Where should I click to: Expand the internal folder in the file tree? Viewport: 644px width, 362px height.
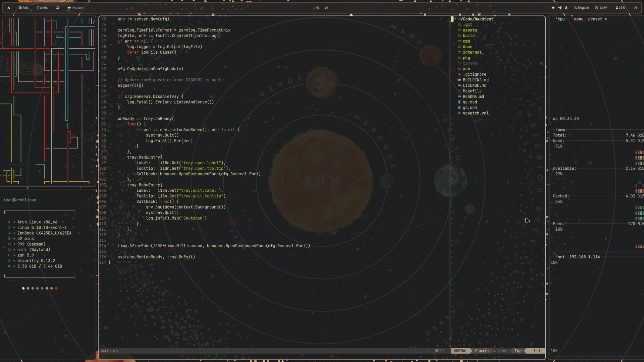pyautogui.click(x=472, y=52)
